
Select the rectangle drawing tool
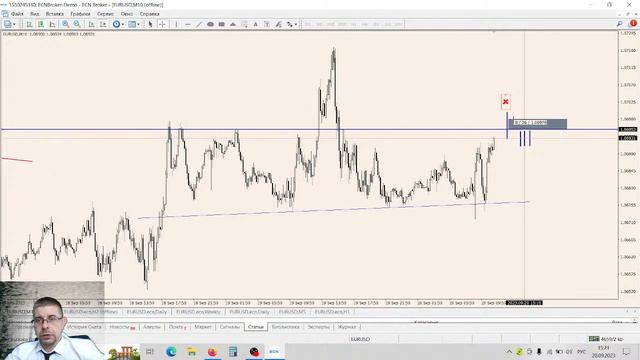click(222, 24)
